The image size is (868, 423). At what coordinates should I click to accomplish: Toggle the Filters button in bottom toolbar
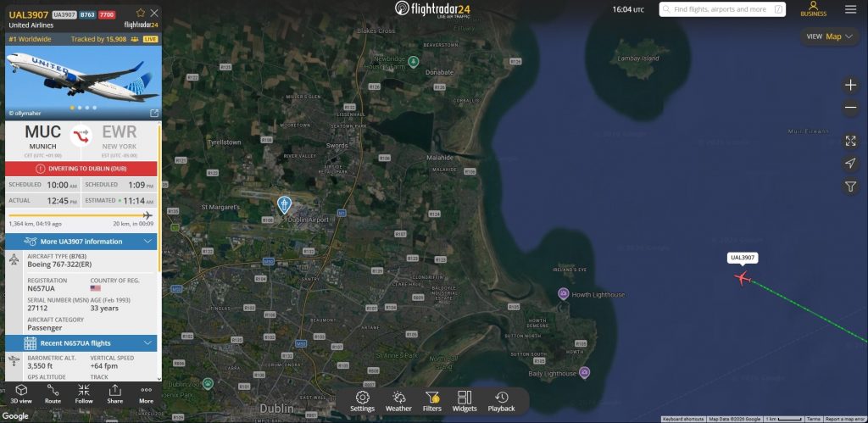pyautogui.click(x=432, y=401)
